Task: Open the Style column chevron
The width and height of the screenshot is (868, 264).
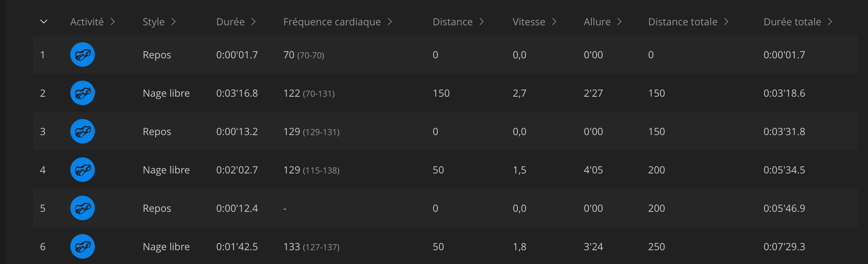Action: (174, 21)
